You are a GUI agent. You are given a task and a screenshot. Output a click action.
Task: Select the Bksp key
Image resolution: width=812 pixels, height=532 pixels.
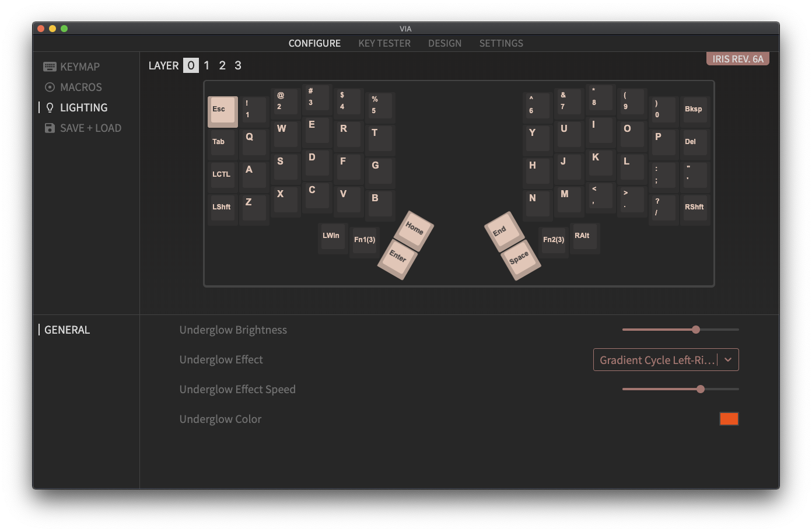tap(694, 110)
